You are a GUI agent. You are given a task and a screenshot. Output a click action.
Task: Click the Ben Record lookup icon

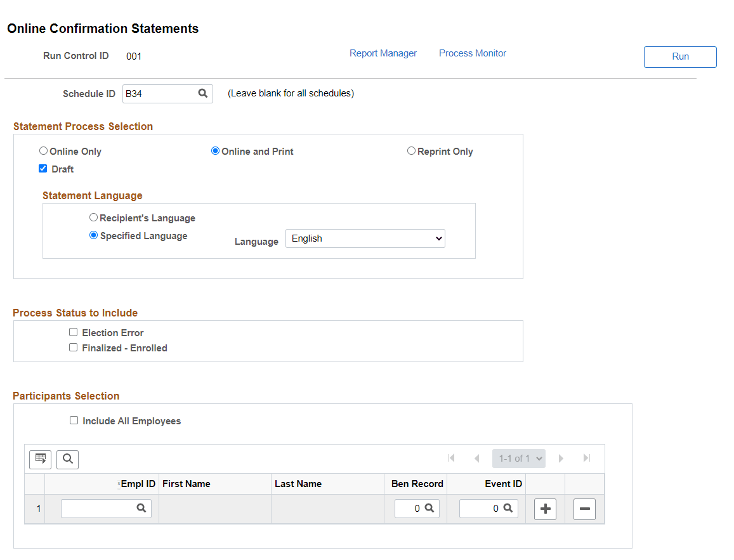(429, 508)
